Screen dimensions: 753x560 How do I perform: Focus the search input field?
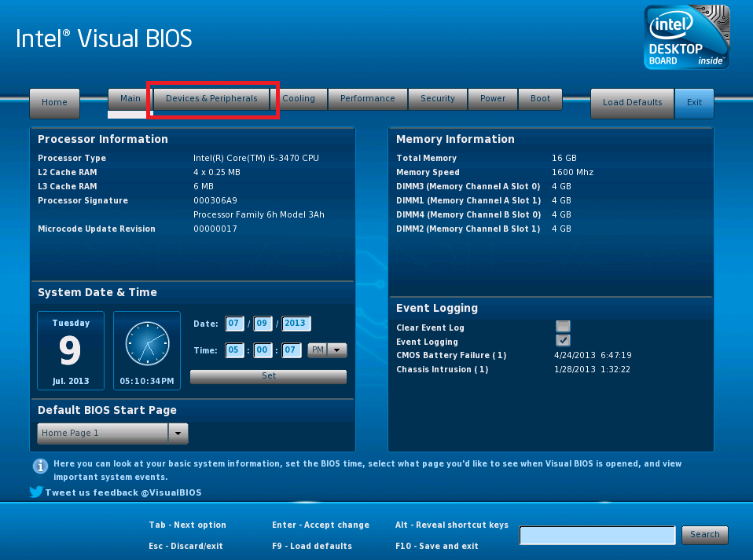point(597,535)
